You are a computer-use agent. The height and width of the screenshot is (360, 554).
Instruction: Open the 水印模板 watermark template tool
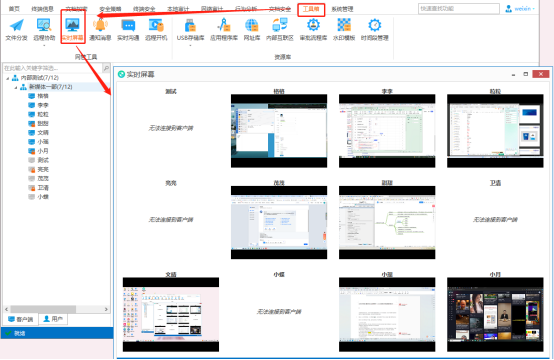[x=344, y=29]
